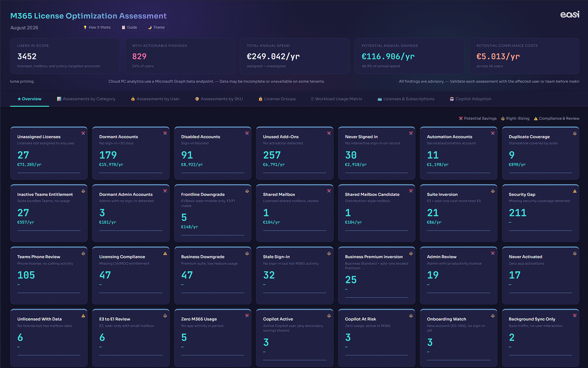Click scissors icon on Disabled Accounts card
588x368 pixels.
[247, 133]
